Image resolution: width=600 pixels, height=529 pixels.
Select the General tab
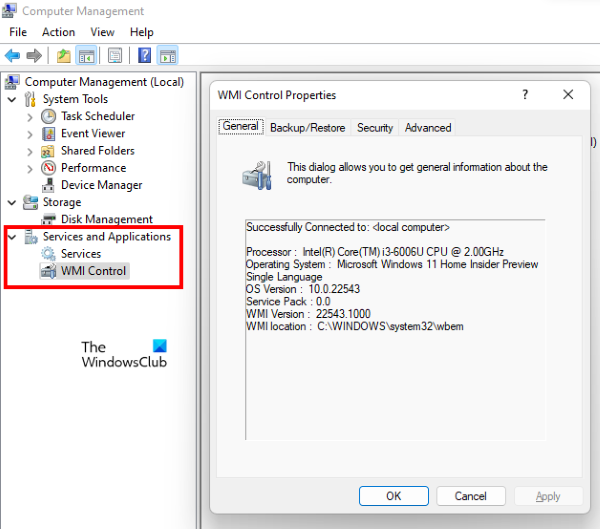(x=241, y=126)
